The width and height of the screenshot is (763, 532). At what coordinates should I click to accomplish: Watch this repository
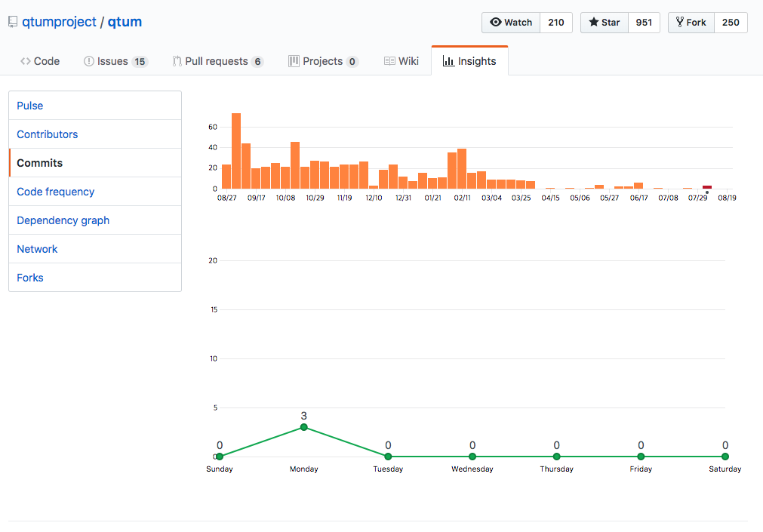point(511,23)
